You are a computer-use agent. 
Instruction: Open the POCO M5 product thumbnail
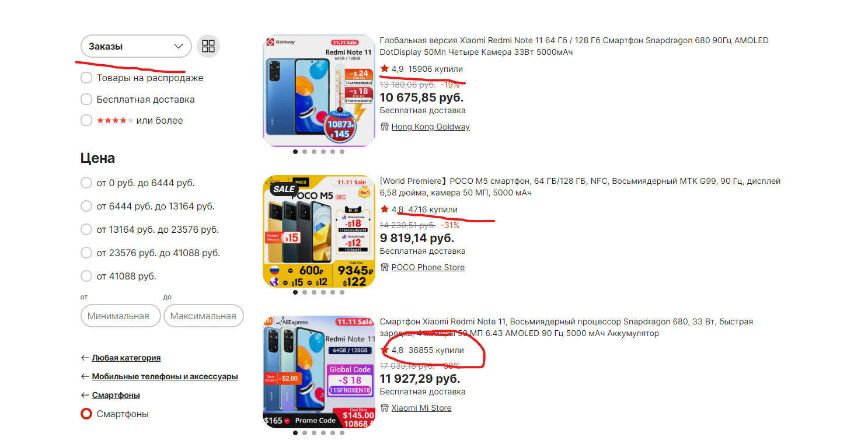pos(319,231)
